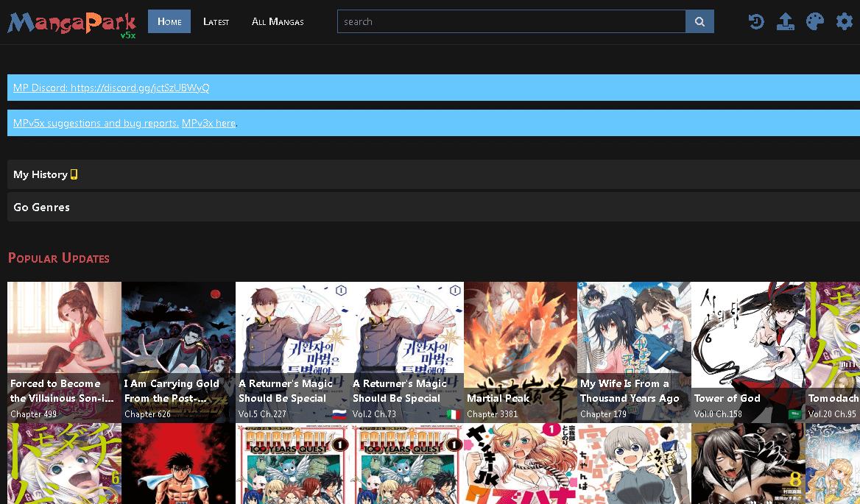The image size is (860, 504).
Task: Open Chapter 499 of Forced to Become
Action: 33,414
